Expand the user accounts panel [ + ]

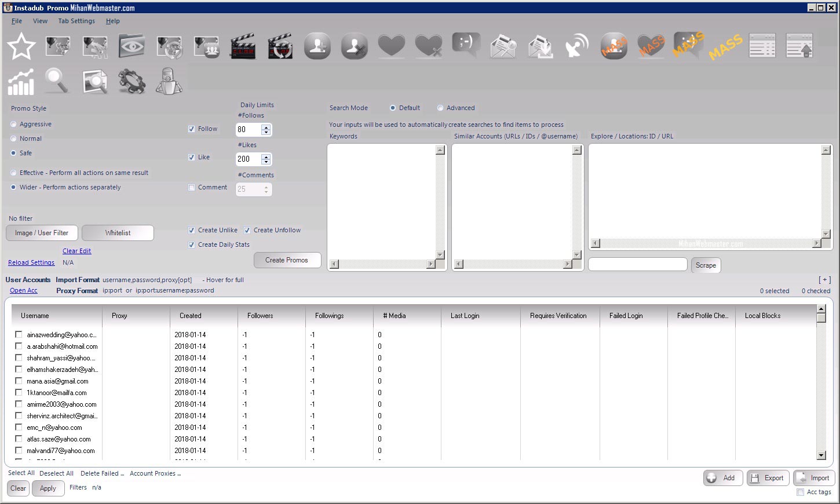click(825, 280)
